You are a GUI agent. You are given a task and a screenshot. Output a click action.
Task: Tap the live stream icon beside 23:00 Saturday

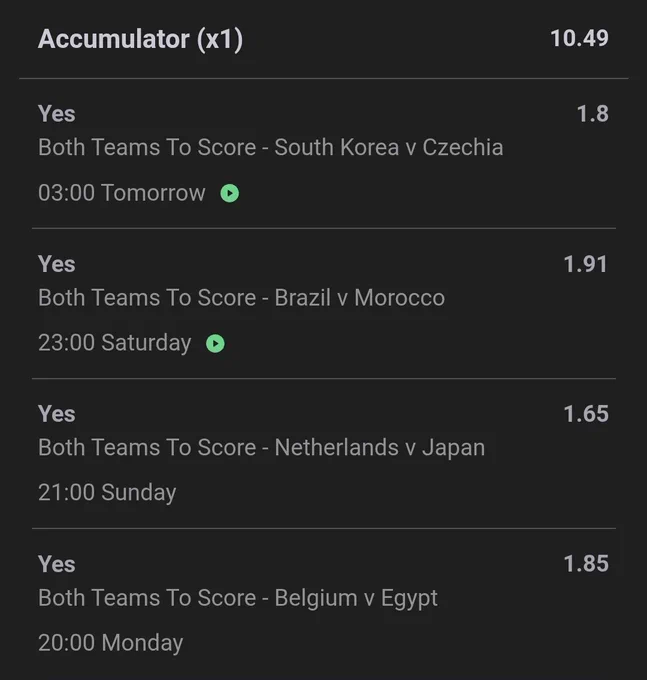click(x=215, y=343)
